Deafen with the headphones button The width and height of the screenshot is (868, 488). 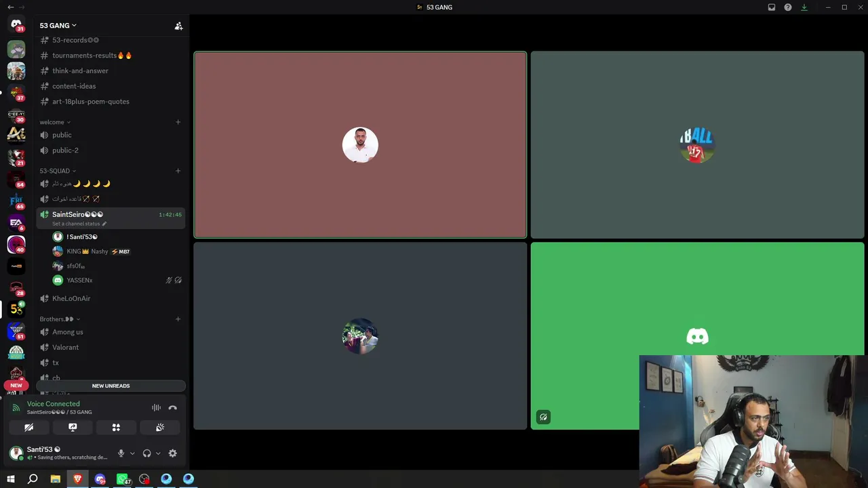(x=146, y=453)
